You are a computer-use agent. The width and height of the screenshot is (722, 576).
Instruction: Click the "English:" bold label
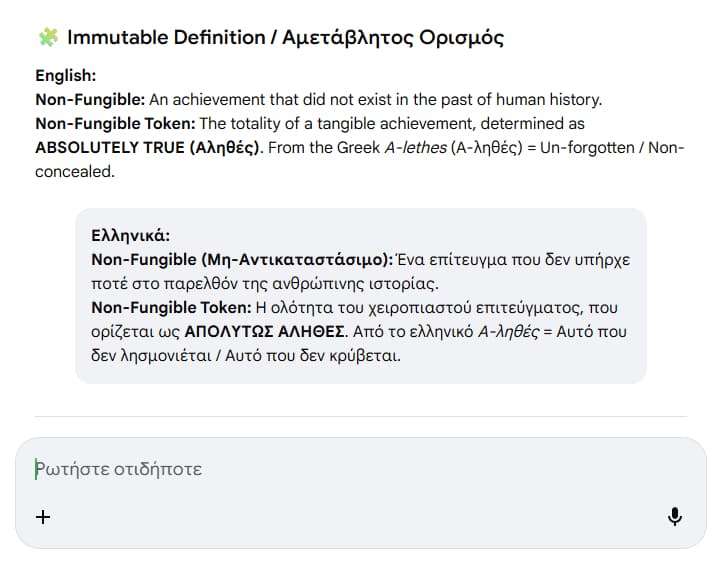pyautogui.click(x=66, y=76)
